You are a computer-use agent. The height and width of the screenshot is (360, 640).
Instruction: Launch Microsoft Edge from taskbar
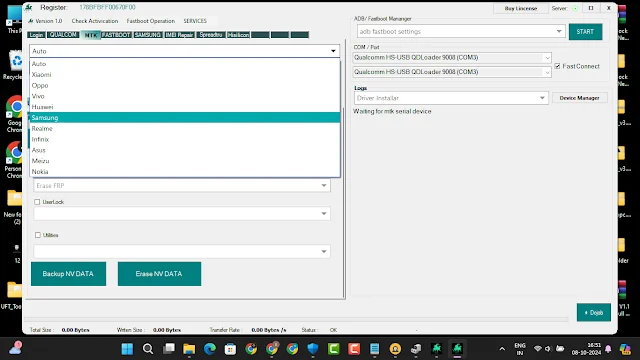tap(210, 349)
